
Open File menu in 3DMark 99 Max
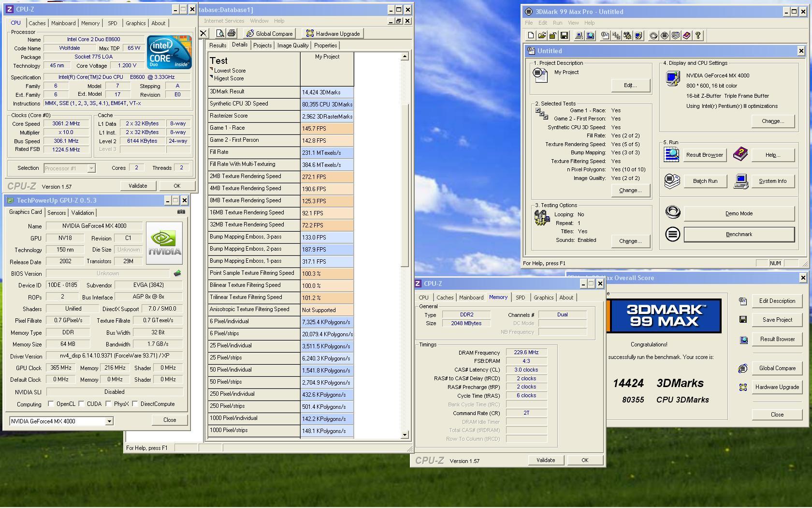[529, 23]
